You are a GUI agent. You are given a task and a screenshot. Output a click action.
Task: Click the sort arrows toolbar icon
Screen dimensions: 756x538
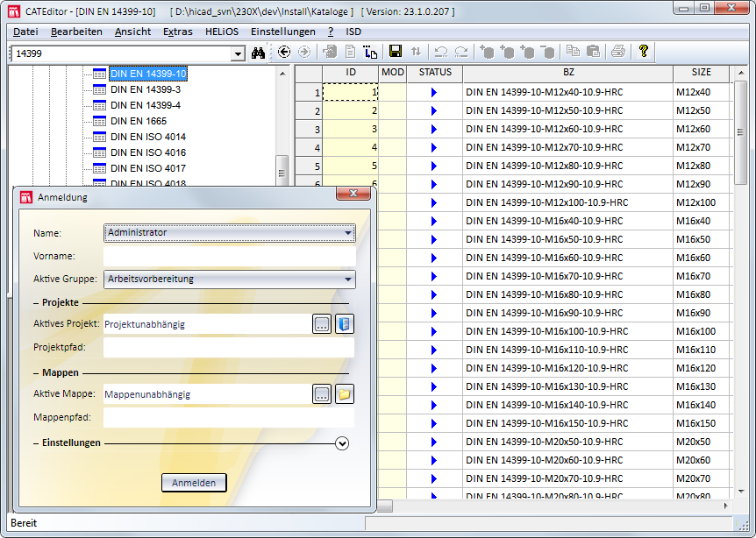416,52
